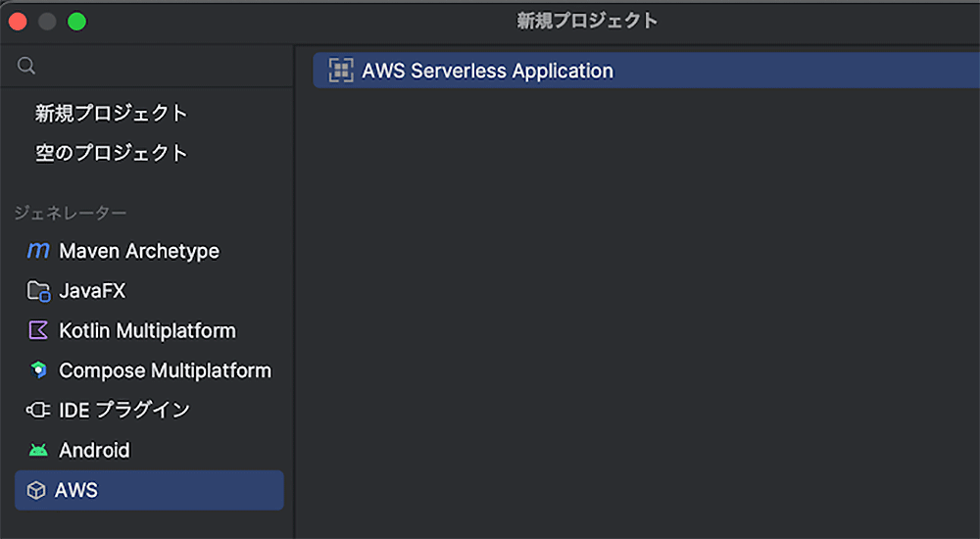Select the Maven Archetype generator label
This screenshot has width=980, height=539.
click(x=139, y=251)
